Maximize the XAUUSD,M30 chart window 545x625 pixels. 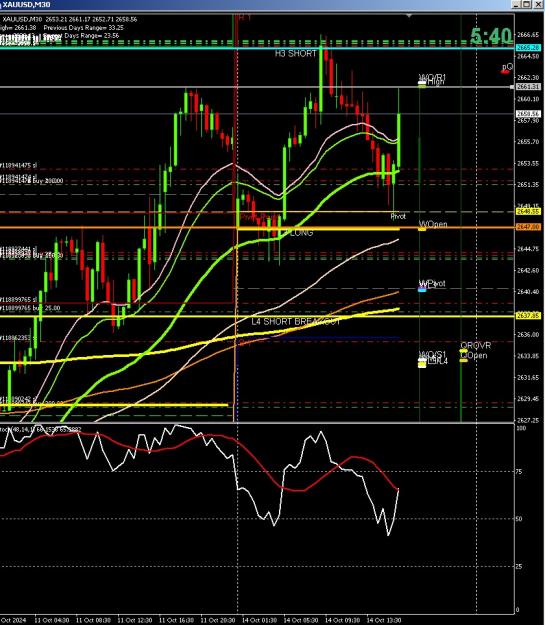(x=527, y=4)
